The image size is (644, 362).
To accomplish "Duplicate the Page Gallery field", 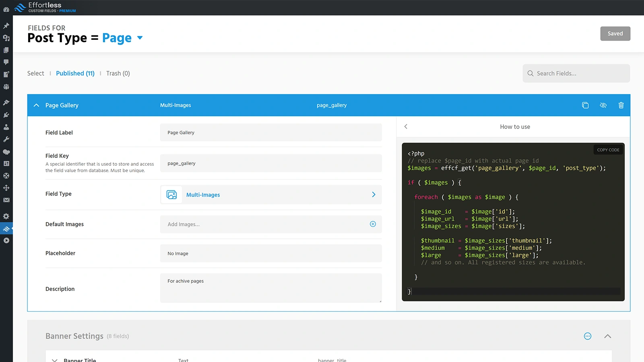I will pyautogui.click(x=585, y=105).
